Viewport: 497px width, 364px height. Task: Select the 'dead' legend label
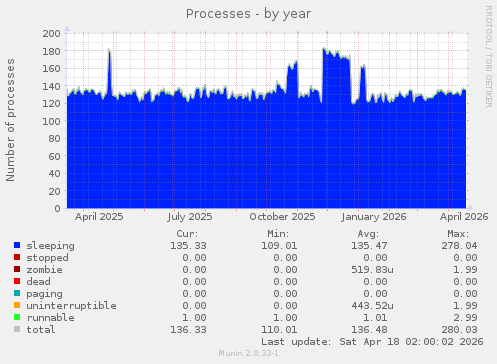pyautogui.click(x=38, y=282)
